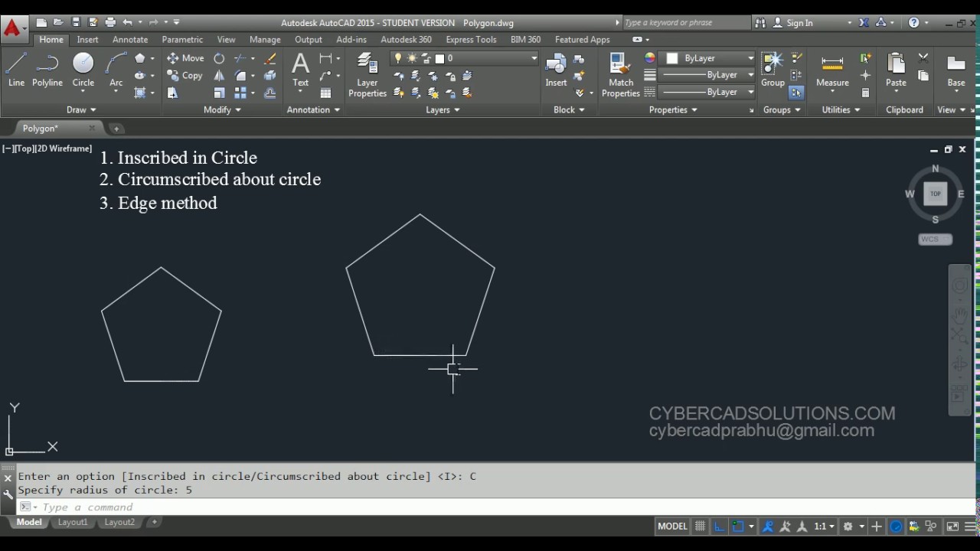980x551 pixels.
Task: Click the MODEL space status button
Action: point(672,527)
